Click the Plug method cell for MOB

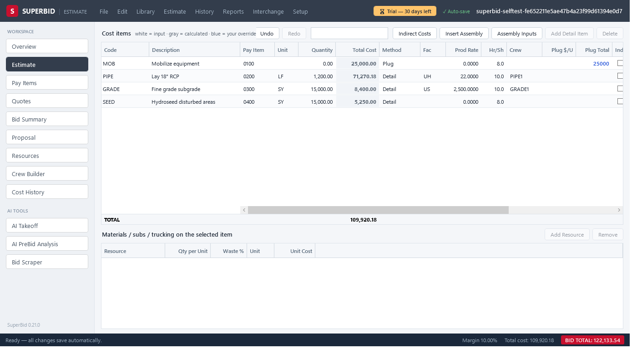[x=400, y=63]
